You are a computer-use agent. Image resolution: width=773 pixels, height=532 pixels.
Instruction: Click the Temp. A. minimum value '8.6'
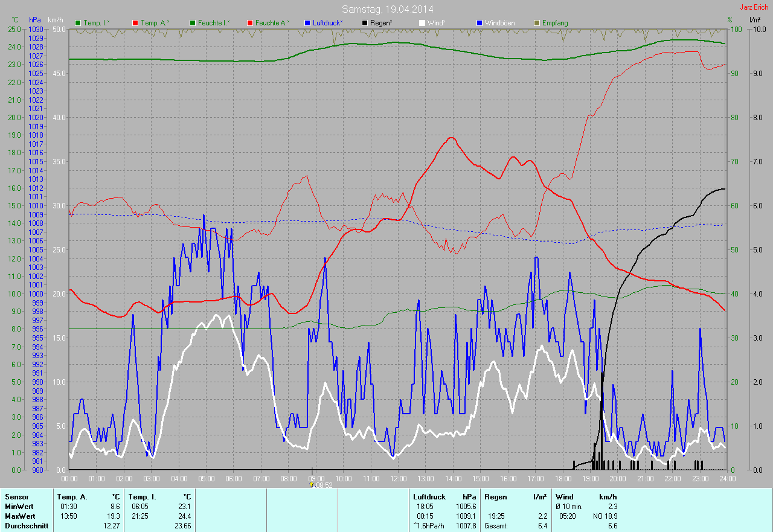click(115, 506)
